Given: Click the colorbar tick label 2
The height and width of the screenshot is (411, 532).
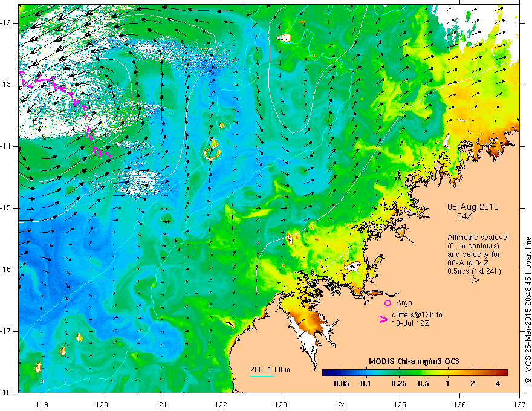Looking at the screenshot, I should (473, 384).
